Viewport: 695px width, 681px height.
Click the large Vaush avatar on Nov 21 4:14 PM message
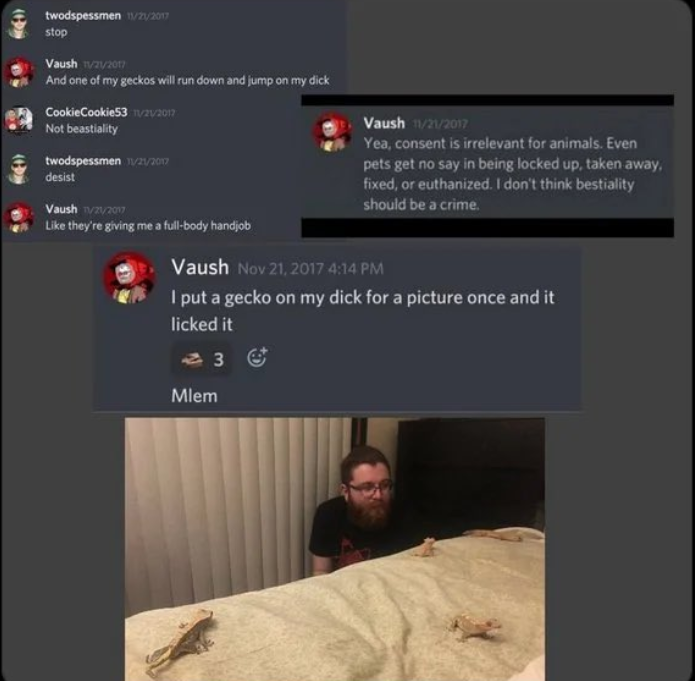tap(129, 278)
